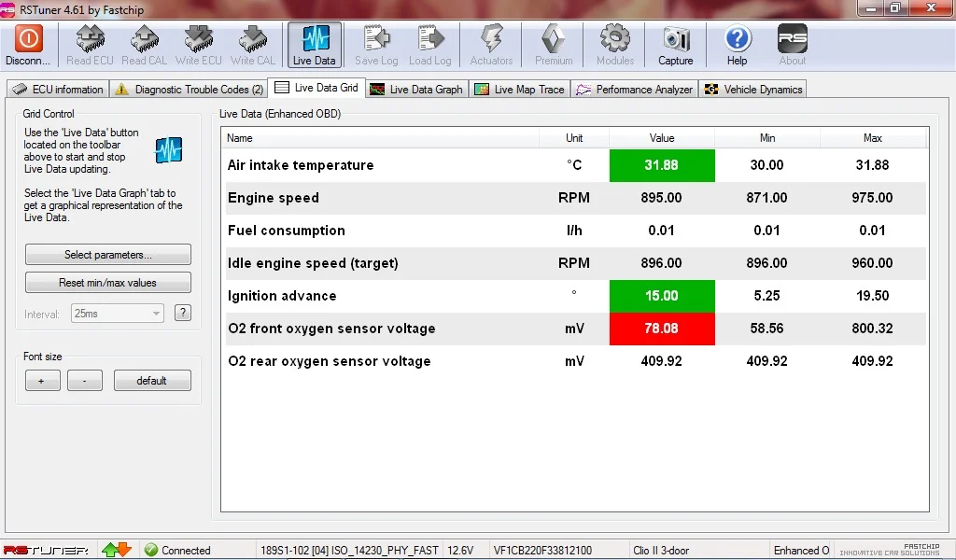Click the Write ECU chip icon
Image resolution: width=956 pixels, height=560 pixels.
[199, 38]
